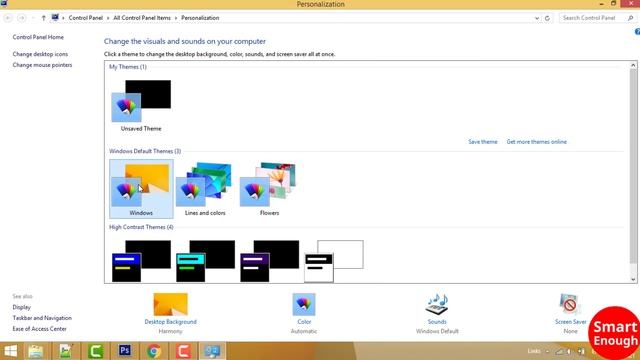640x360 pixels.
Task: Click the Save theme link
Action: point(482,142)
